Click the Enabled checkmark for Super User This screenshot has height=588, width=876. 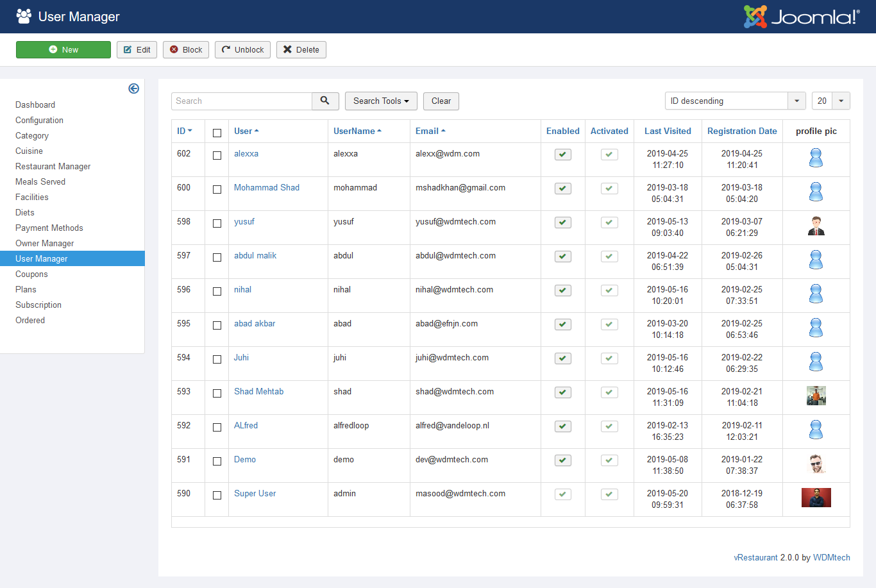pyautogui.click(x=562, y=494)
